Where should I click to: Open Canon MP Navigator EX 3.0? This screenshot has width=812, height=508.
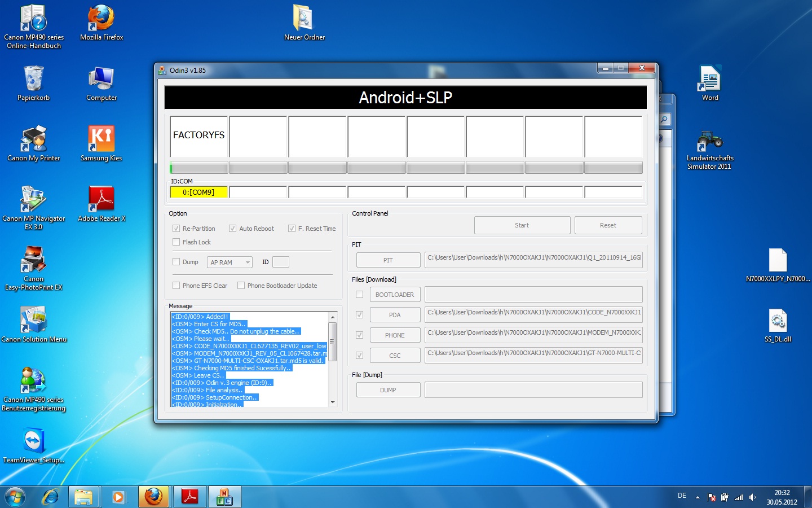click(x=33, y=208)
